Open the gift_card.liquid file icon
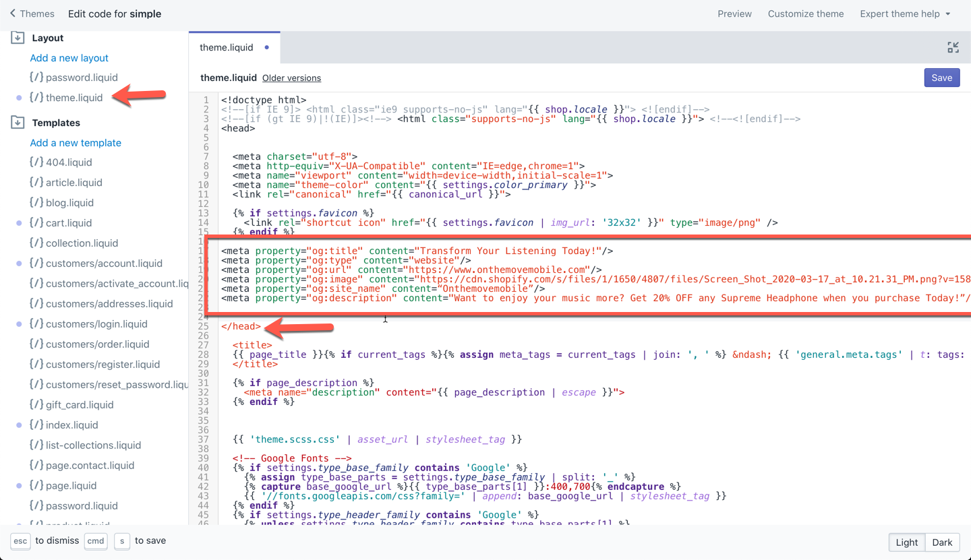This screenshot has height=560, width=971. point(38,404)
